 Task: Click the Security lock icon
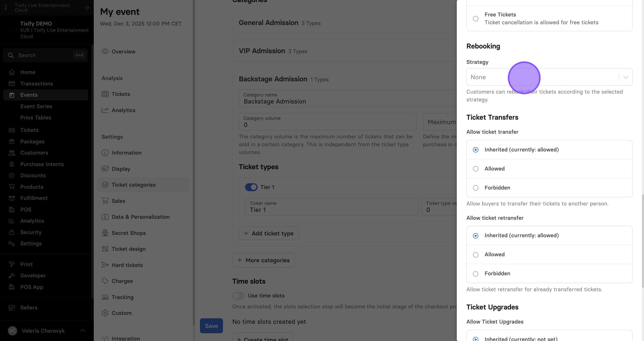pos(12,232)
